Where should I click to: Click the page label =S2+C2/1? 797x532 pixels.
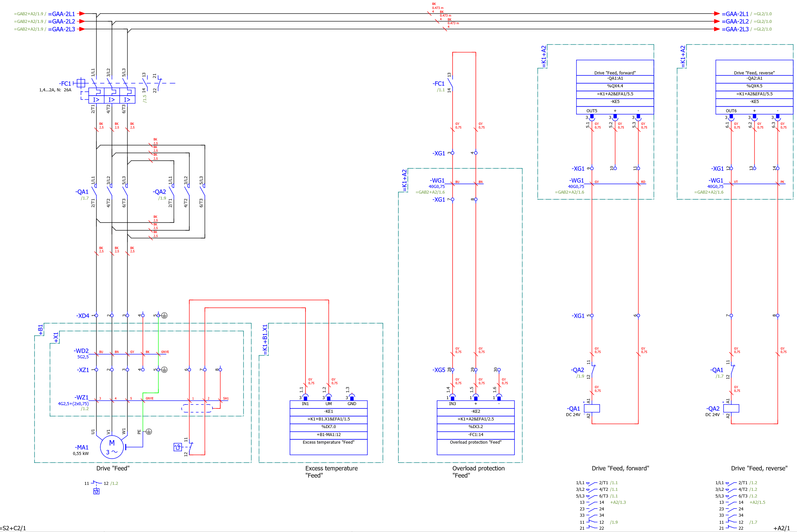[13, 528]
